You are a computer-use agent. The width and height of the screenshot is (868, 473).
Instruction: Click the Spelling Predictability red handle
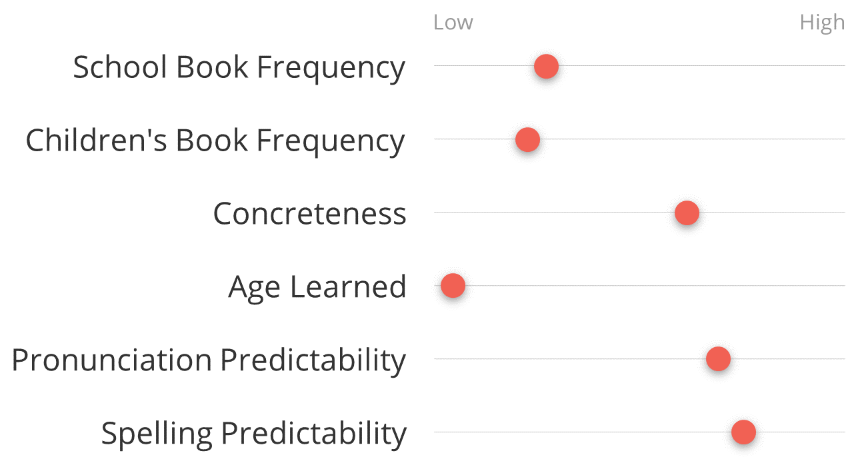(743, 432)
